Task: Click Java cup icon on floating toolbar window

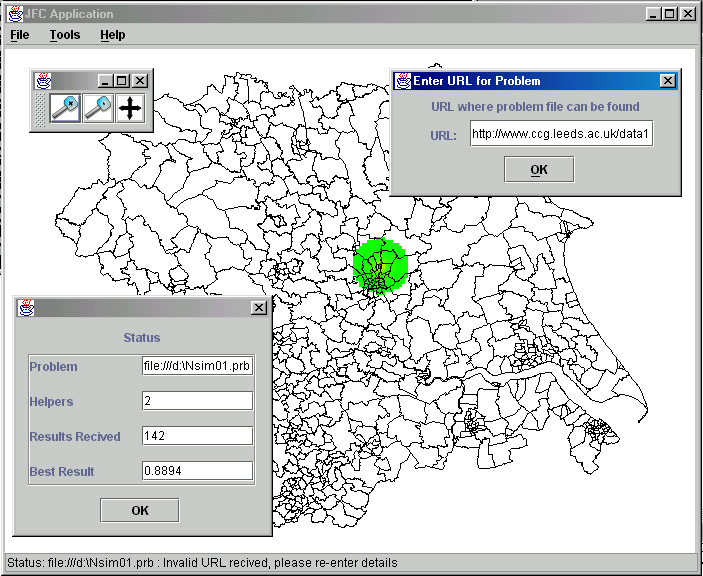Action: [45, 81]
